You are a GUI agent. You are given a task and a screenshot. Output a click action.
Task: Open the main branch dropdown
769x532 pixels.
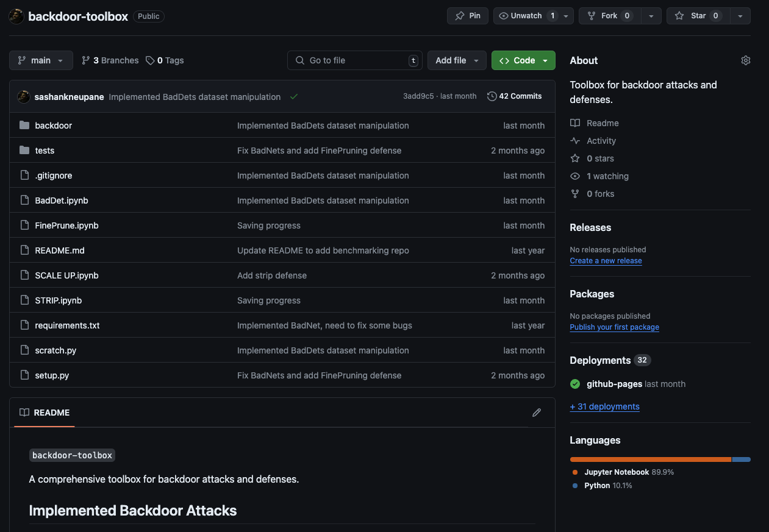[x=41, y=60]
